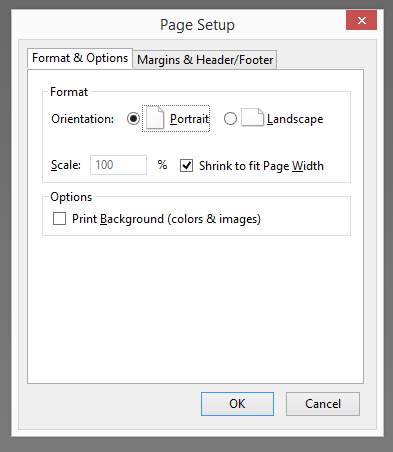Close the Page Setup dialog
This screenshot has height=452, width=393.
coord(361,20)
